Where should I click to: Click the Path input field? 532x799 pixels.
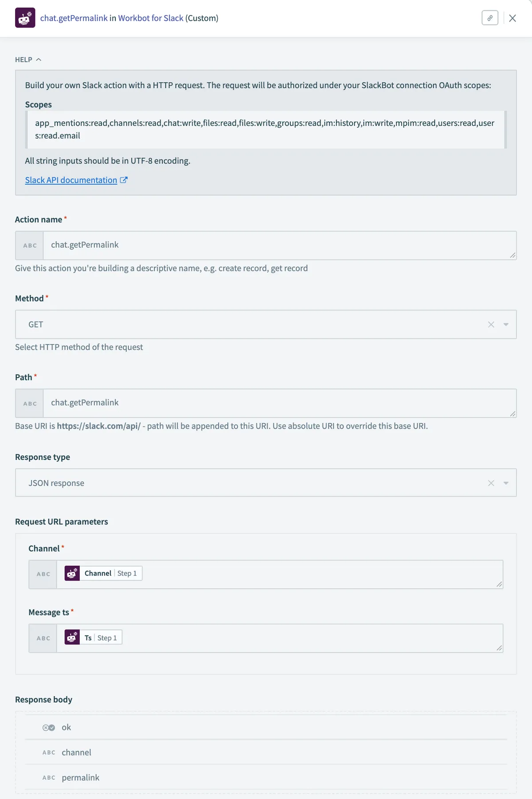point(279,403)
